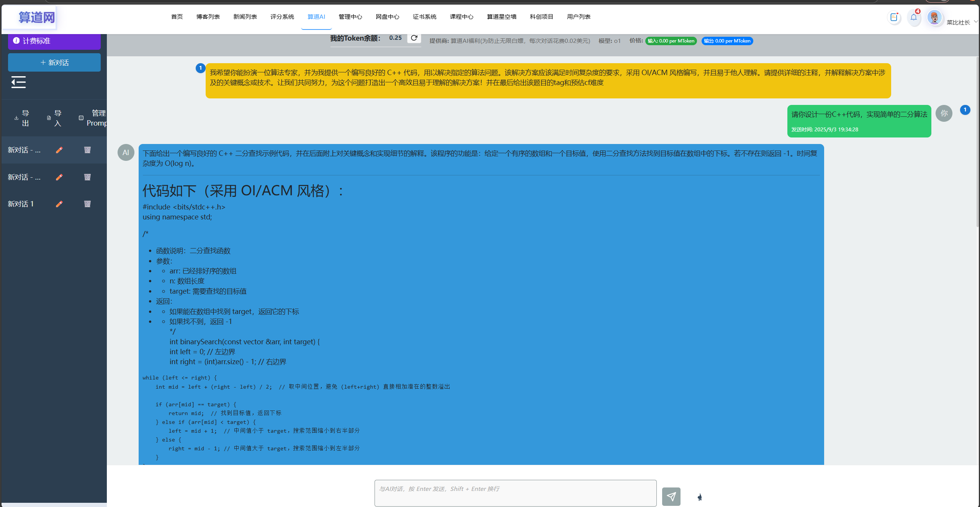The image size is (980, 507).
Task: Open 管理中心 from the navbar
Action: 350,17
